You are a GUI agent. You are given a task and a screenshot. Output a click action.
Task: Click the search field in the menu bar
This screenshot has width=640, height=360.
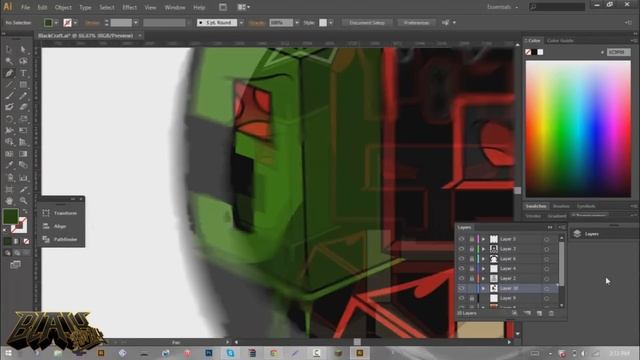tap(557, 7)
